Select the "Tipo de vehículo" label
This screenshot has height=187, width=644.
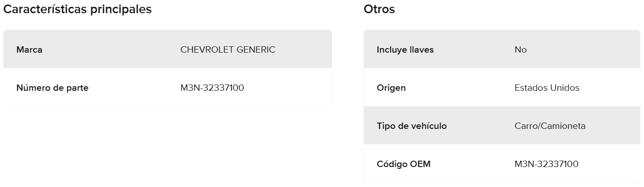(x=412, y=126)
